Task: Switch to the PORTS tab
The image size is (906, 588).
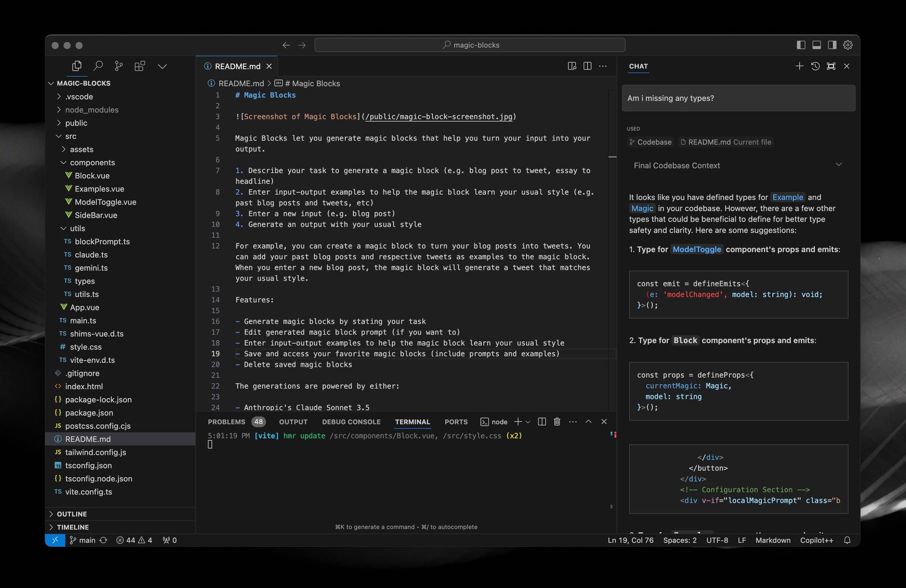Action: point(456,422)
